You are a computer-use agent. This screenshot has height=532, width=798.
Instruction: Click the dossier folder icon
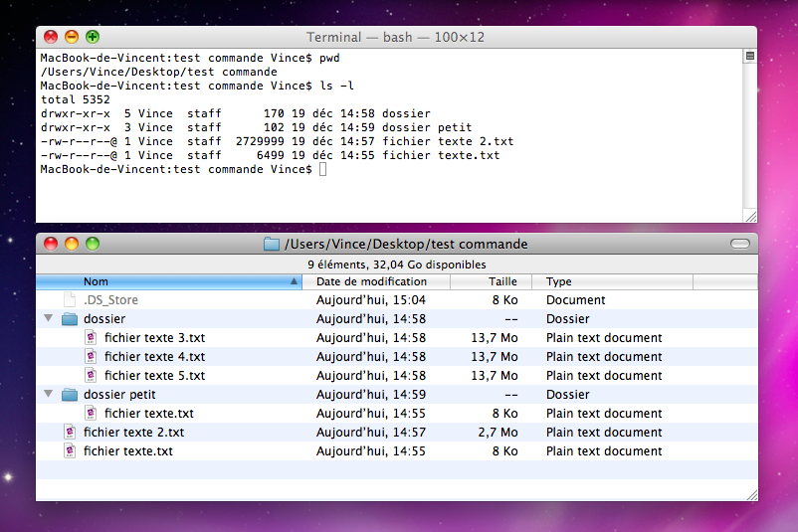70,319
